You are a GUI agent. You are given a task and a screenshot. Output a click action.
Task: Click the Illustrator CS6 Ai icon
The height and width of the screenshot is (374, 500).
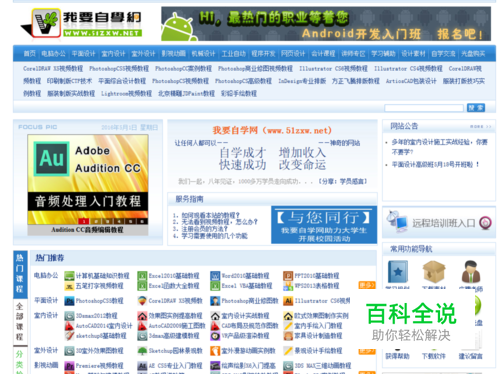pos(288,301)
